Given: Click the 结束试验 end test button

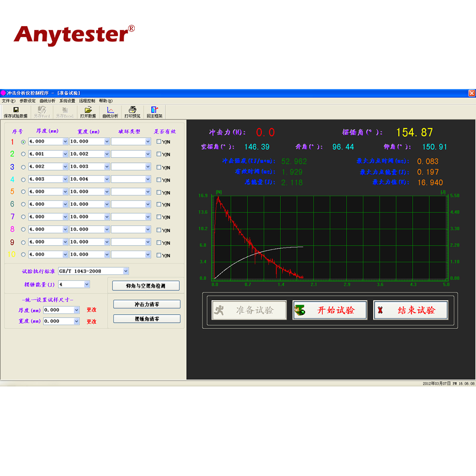Looking at the screenshot, I should pyautogui.click(x=411, y=310).
